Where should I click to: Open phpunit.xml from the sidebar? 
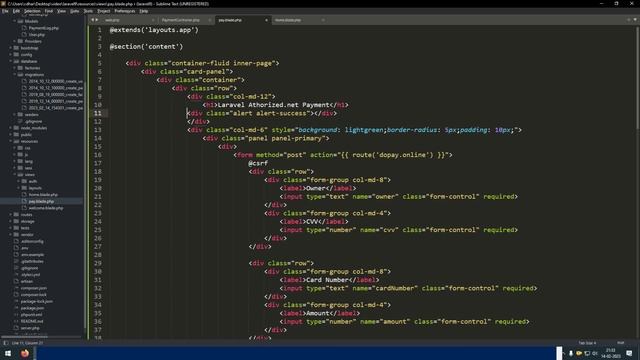[31, 315]
